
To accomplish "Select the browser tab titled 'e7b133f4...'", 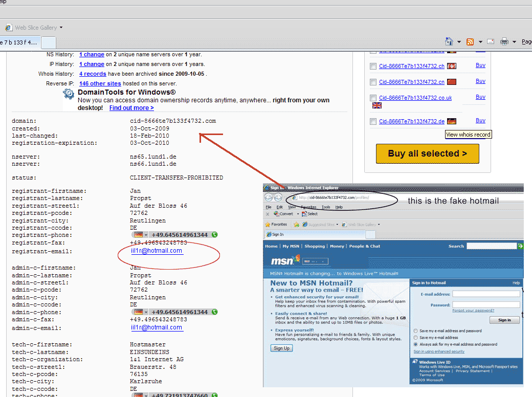I will click(x=19, y=43).
